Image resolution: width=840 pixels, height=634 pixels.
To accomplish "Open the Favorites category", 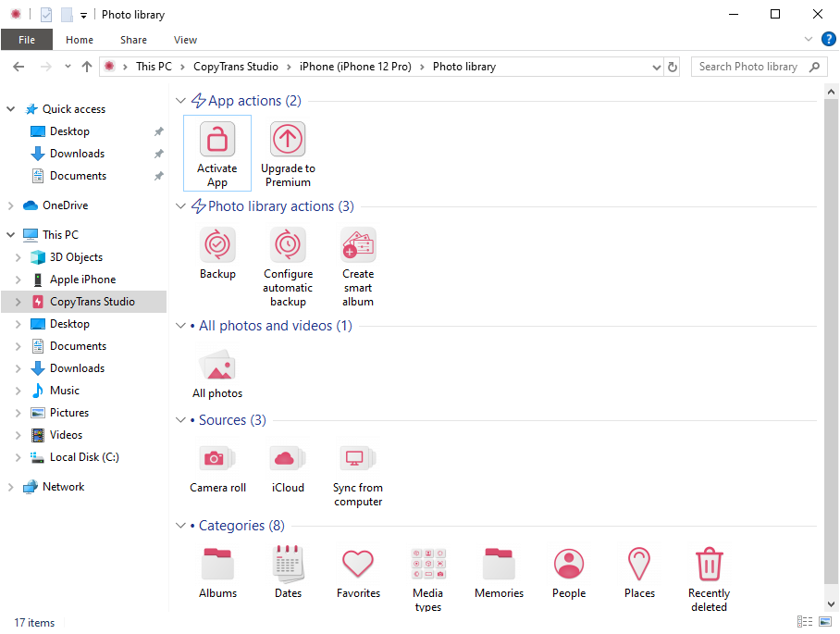I will click(x=358, y=572).
